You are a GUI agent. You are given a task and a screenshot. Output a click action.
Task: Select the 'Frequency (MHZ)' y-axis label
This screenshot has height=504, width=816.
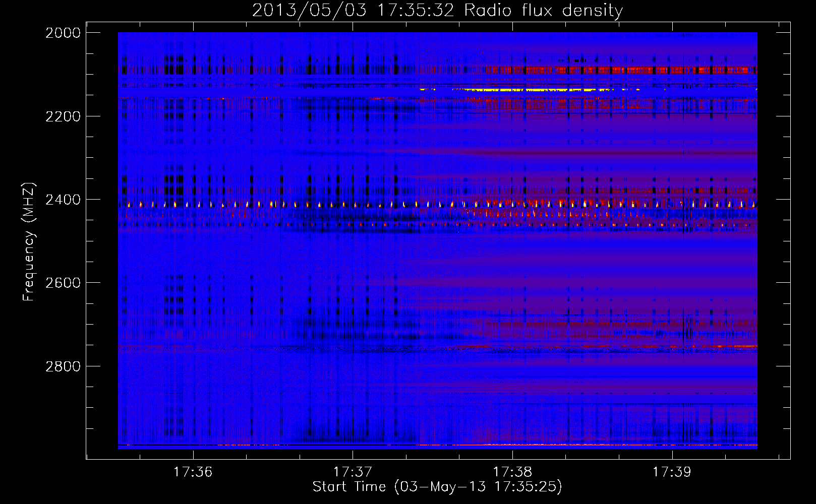29,242
